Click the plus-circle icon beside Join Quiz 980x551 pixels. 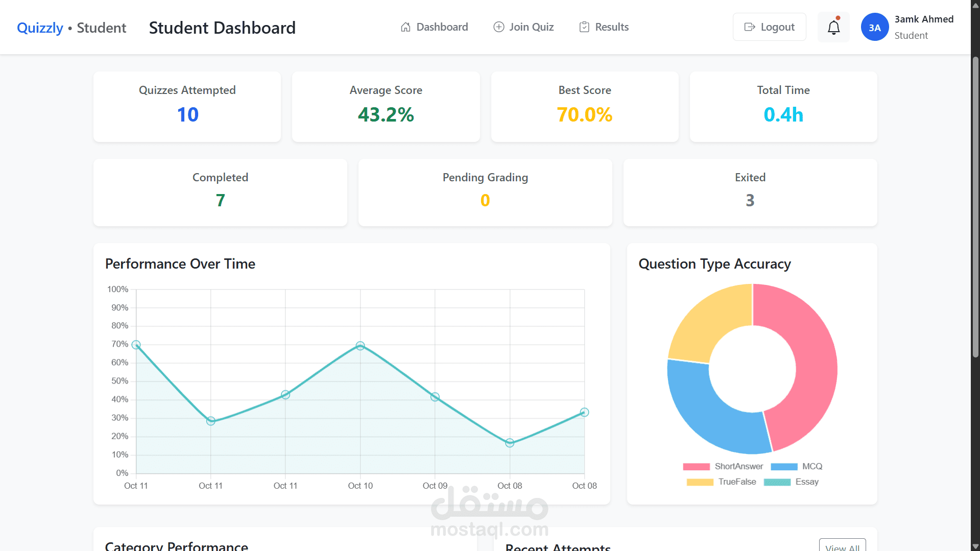(499, 27)
